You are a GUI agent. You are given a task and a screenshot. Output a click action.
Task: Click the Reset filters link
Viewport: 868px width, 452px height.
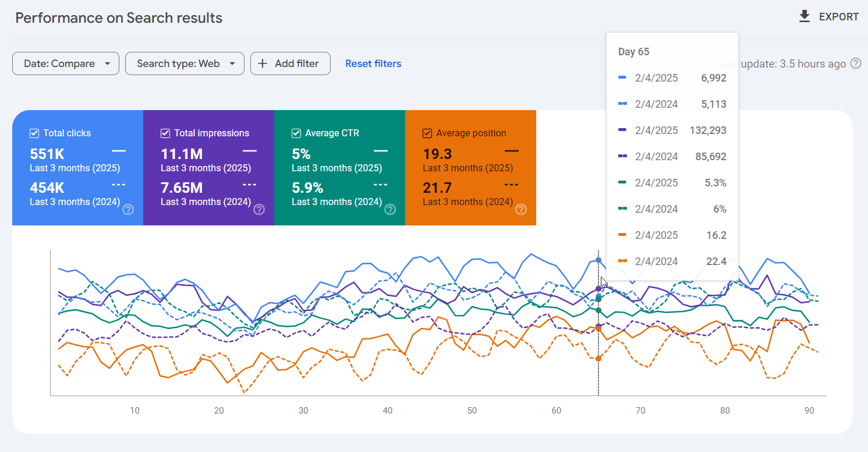373,63
